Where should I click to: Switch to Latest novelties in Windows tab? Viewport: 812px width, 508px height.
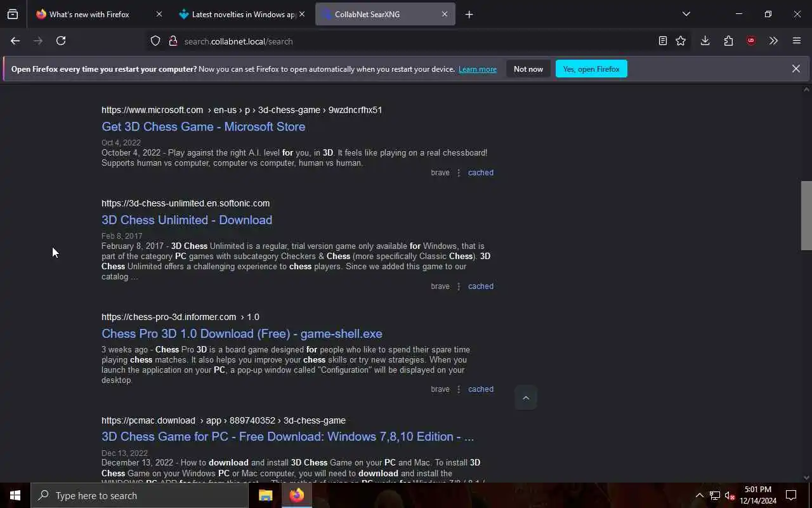click(243, 14)
